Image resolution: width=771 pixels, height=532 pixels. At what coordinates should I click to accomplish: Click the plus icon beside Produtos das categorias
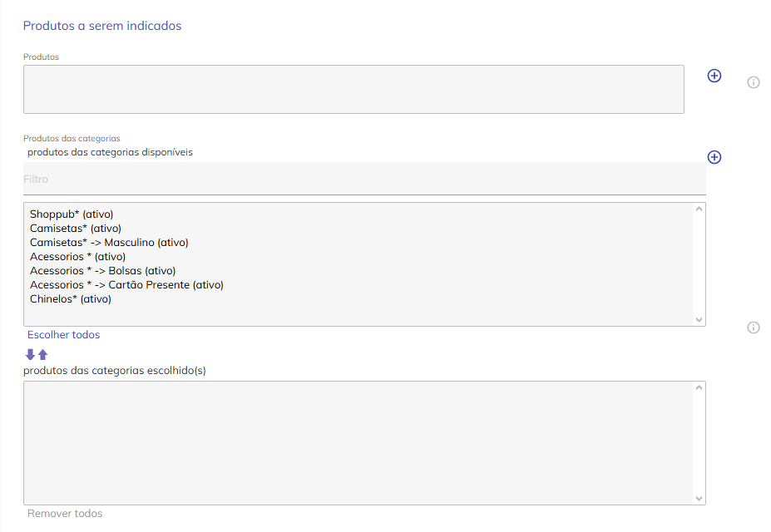(x=714, y=157)
